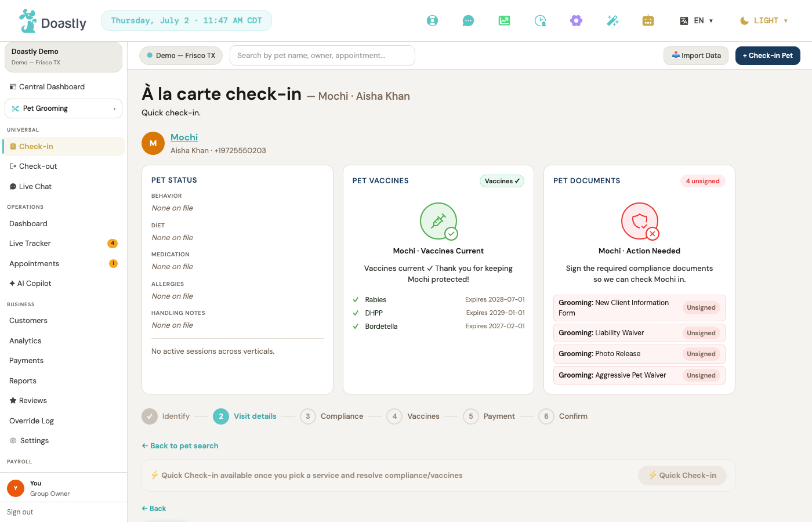Click the clock with person icon

click(540, 21)
